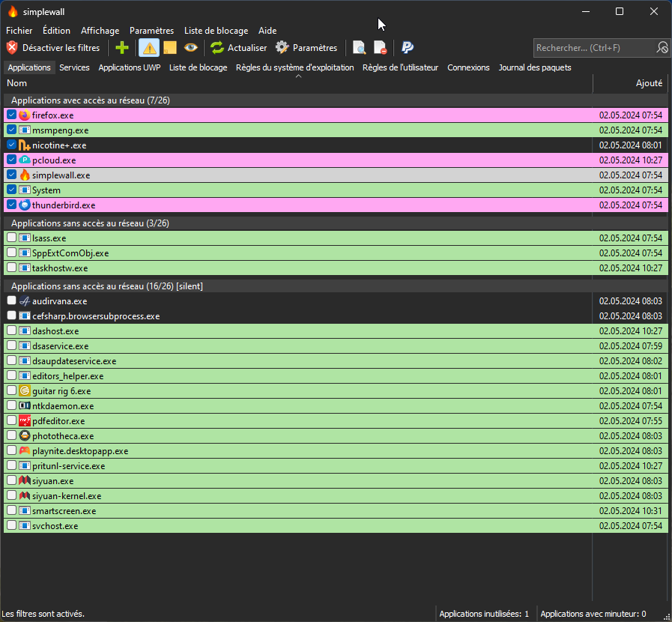Click 'Applications avec minuteur: 0' in the status bar
672x622 pixels.
pos(593,614)
